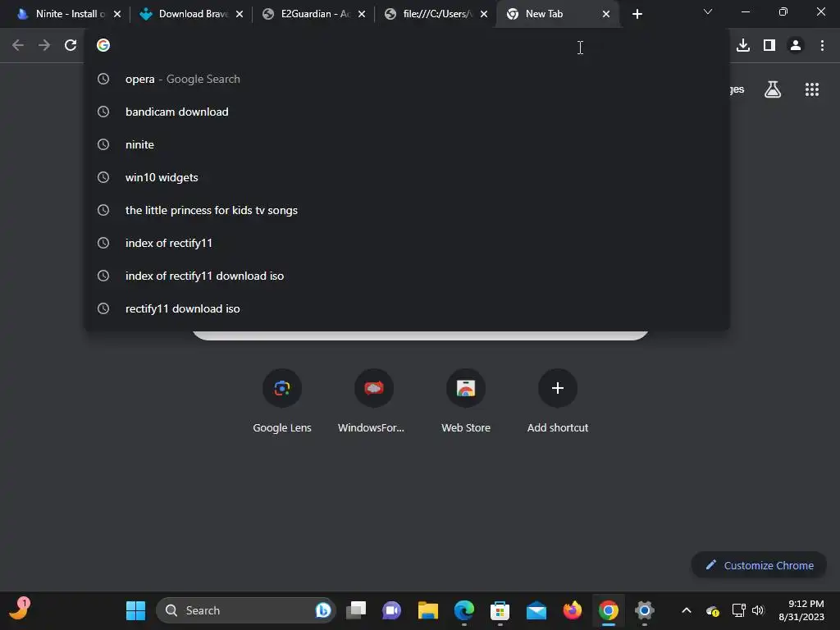Open Customize Chrome
Viewport: 840px width, 630px height.
point(759,565)
